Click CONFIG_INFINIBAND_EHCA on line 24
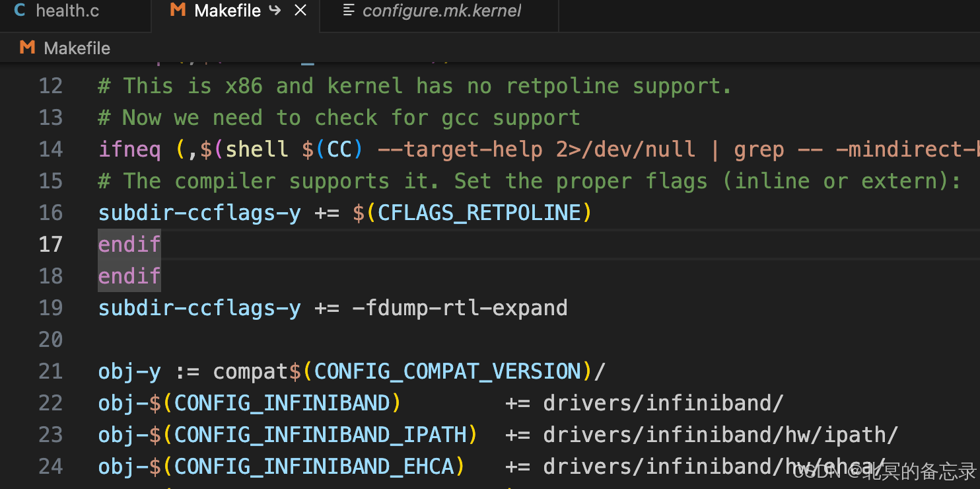The height and width of the screenshot is (489, 980). pyautogui.click(x=314, y=467)
